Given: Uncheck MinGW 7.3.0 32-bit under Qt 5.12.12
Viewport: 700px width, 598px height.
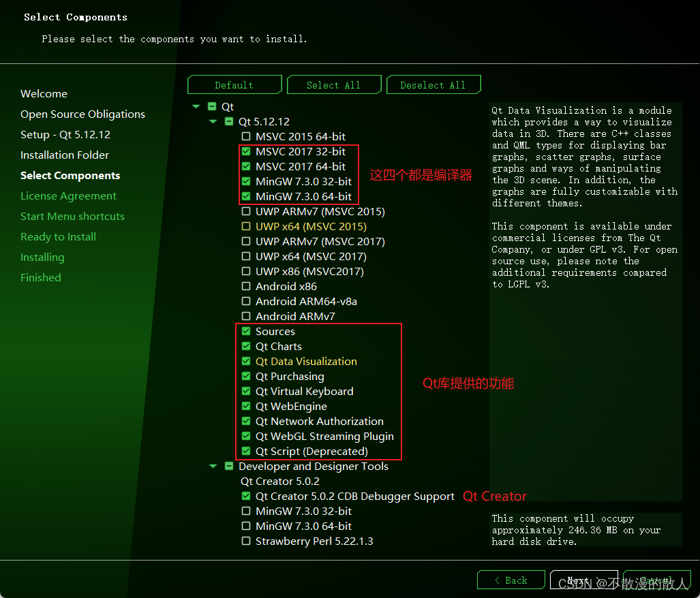Looking at the screenshot, I should click(x=246, y=181).
